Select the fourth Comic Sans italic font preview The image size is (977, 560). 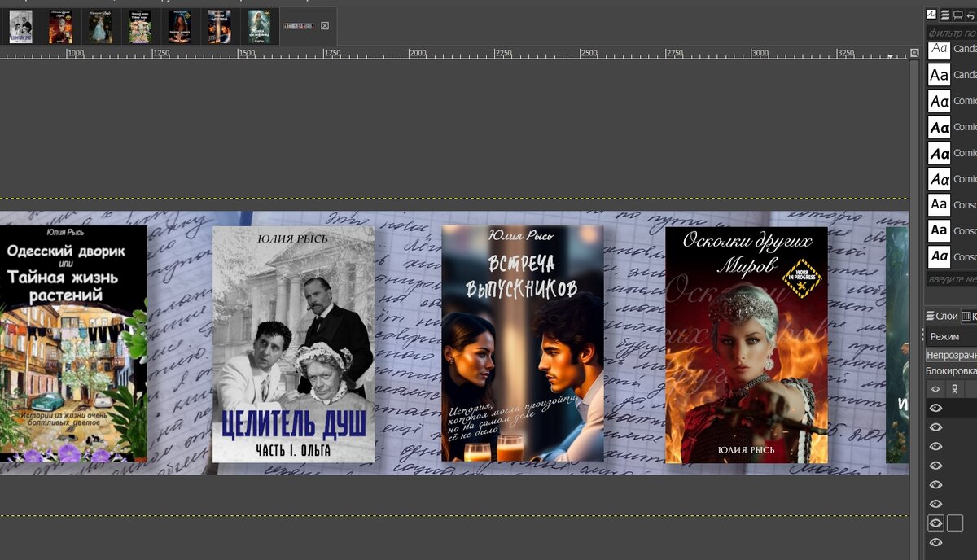click(939, 179)
